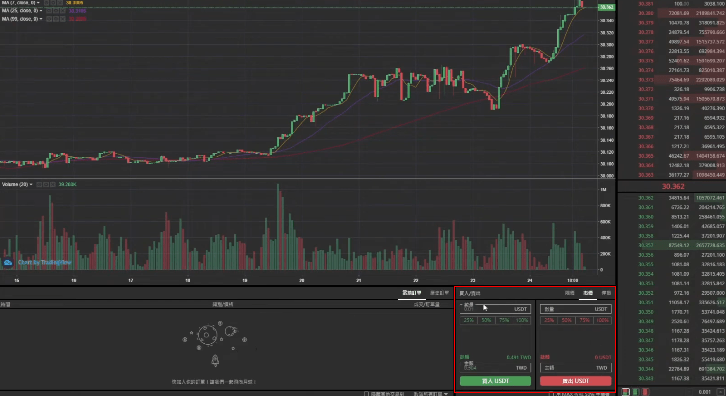The height and width of the screenshot is (396, 726).
Task: Switch to the order history tab
Action: tap(439, 293)
